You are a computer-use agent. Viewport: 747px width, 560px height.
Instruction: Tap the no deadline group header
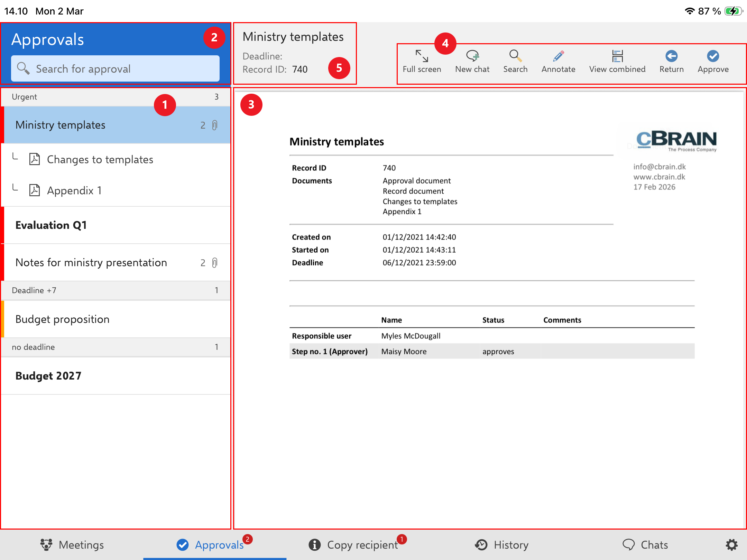(x=116, y=347)
